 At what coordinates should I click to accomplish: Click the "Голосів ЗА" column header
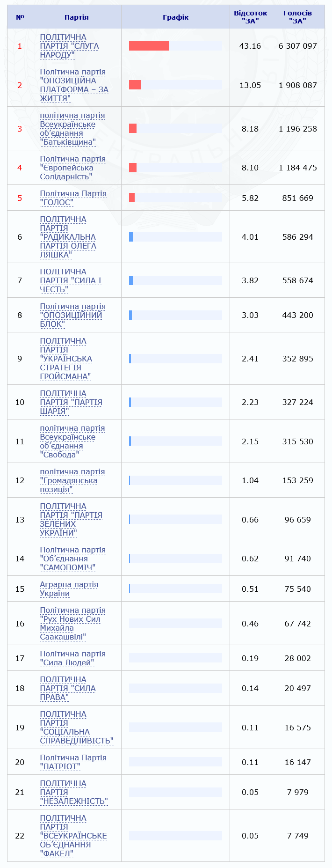coord(297,17)
